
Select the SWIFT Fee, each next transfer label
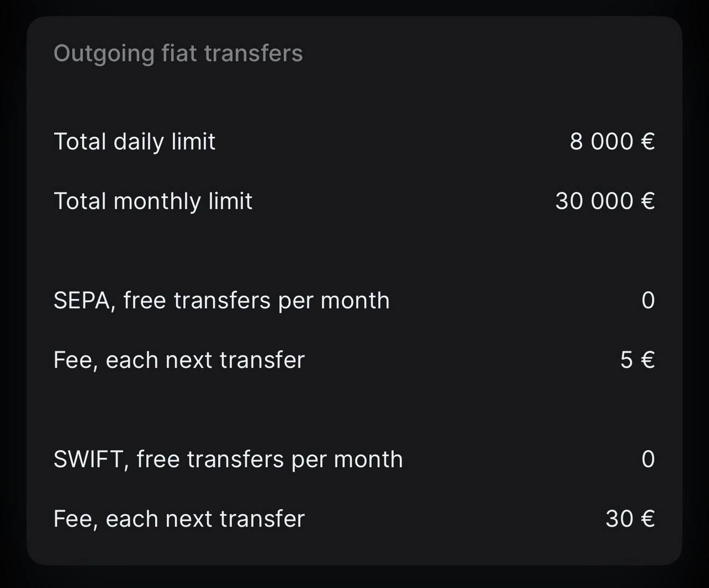tap(179, 519)
